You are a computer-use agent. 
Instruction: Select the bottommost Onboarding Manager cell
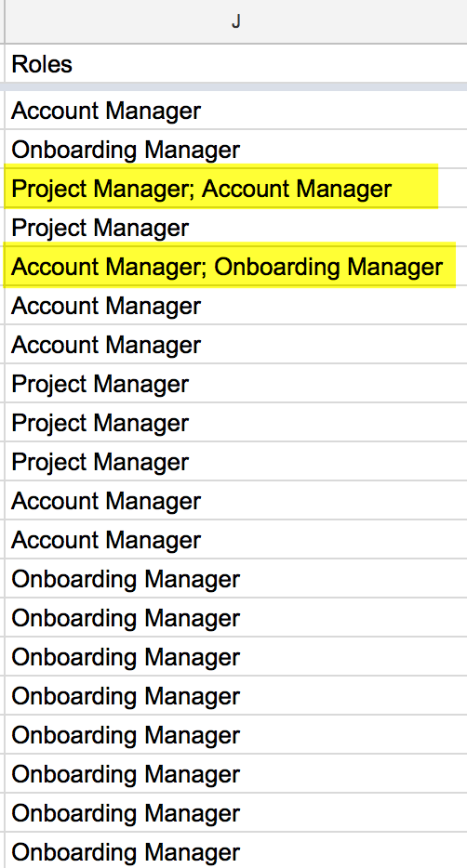point(236,851)
